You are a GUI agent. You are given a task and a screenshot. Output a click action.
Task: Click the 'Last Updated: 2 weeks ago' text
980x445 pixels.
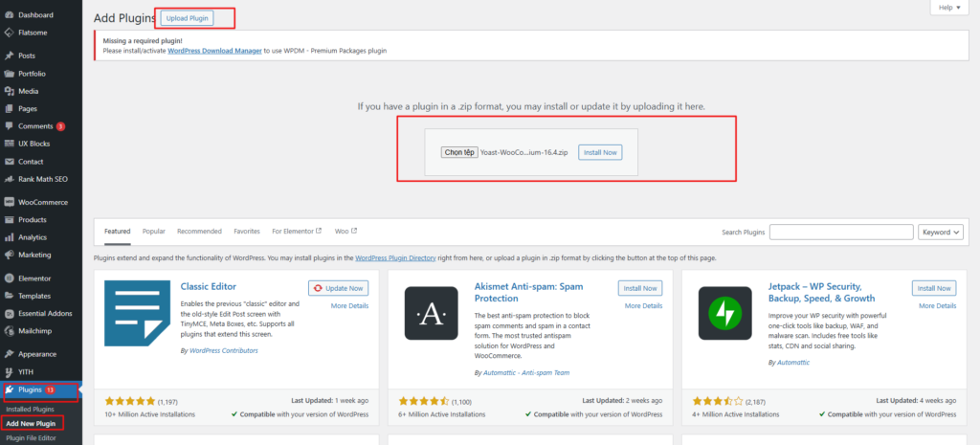622,401
